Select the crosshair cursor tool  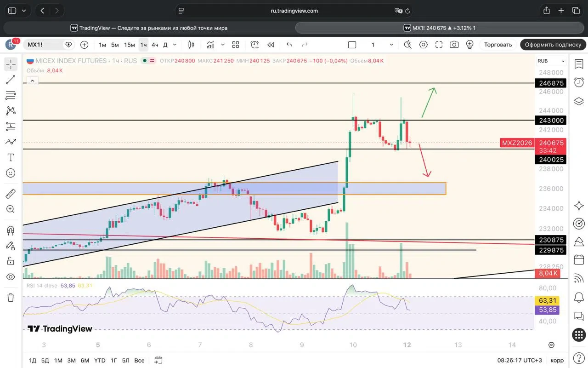(11, 64)
